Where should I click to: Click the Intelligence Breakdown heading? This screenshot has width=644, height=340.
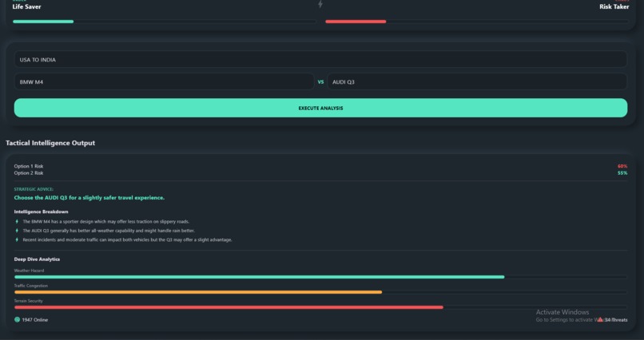click(41, 212)
